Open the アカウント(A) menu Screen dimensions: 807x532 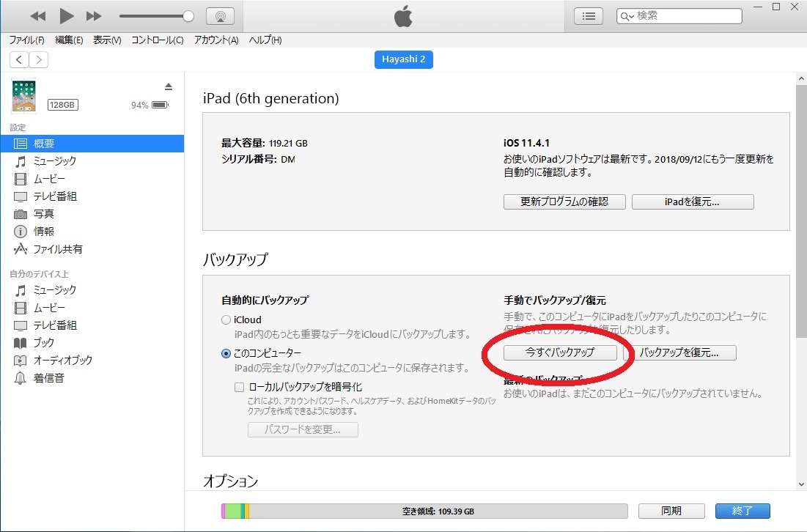216,40
